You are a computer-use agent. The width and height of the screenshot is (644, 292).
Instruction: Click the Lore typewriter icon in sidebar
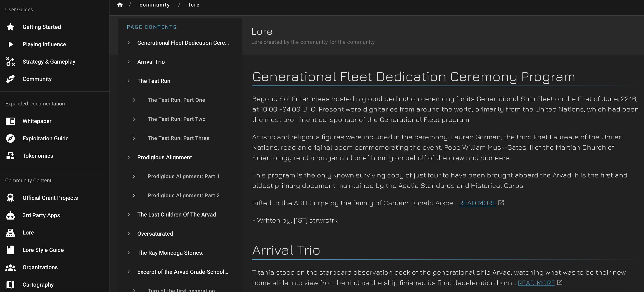10,232
